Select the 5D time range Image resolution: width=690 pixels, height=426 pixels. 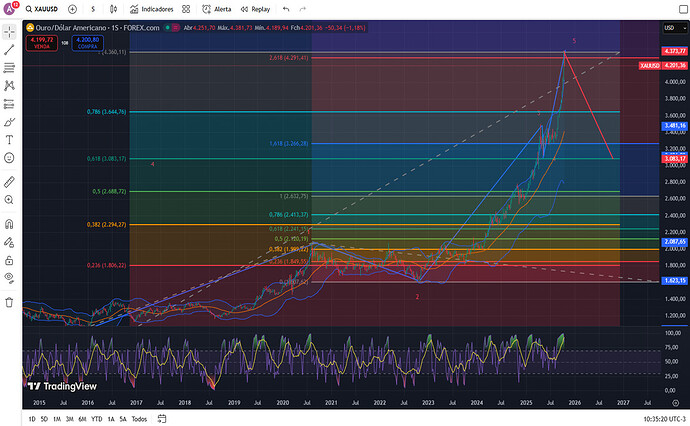point(44,419)
